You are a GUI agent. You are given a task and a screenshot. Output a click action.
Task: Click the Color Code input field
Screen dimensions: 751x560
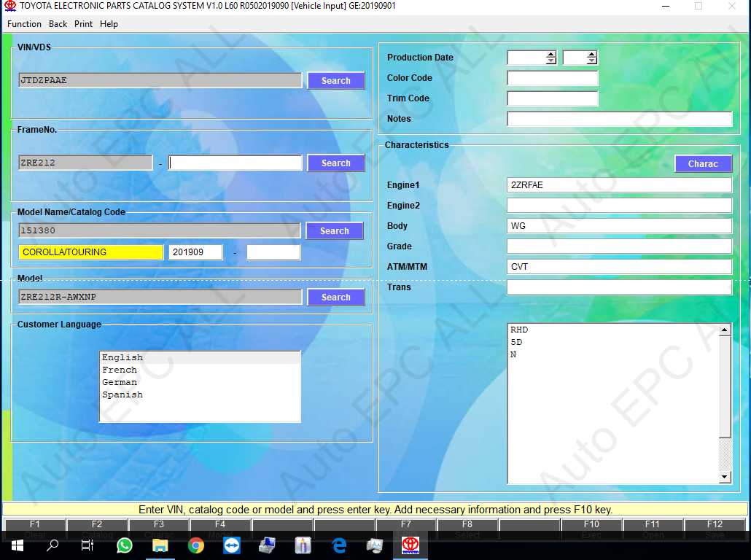[553, 77]
